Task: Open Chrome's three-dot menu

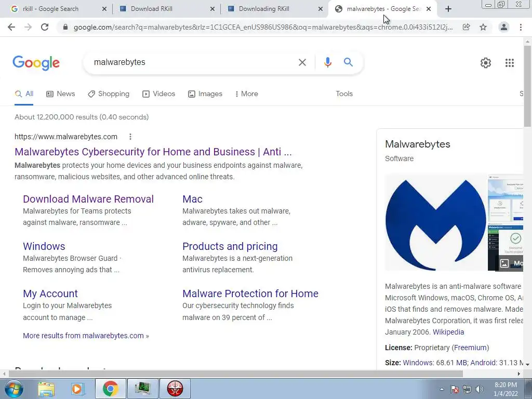Action: [521, 27]
